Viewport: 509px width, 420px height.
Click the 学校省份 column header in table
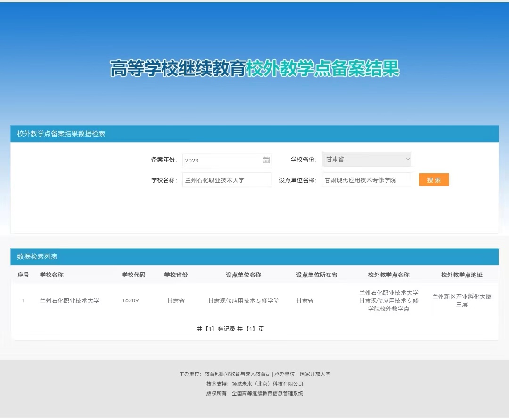click(x=176, y=275)
